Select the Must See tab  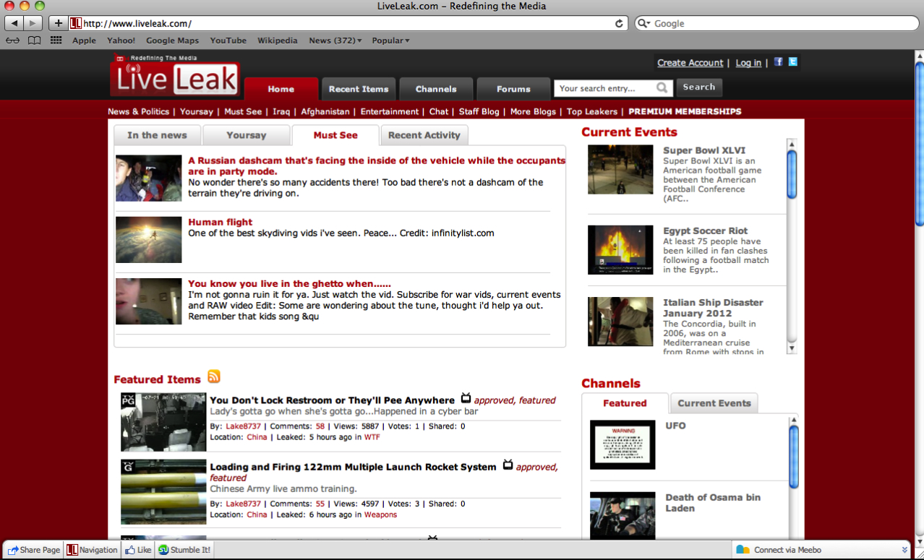[x=335, y=135]
